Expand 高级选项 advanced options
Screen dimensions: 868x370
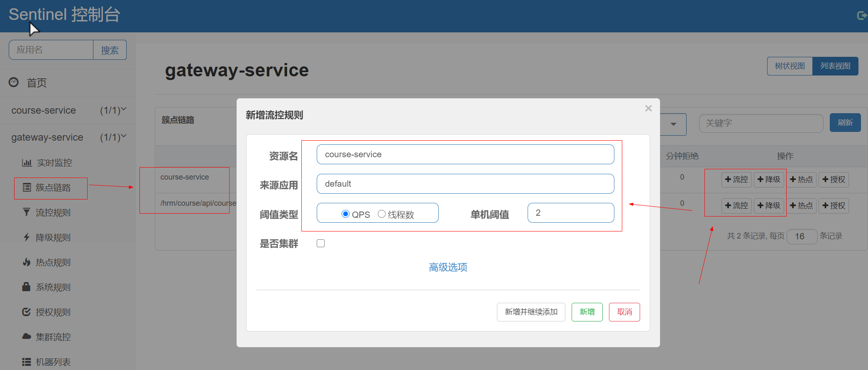click(x=448, y=267)
